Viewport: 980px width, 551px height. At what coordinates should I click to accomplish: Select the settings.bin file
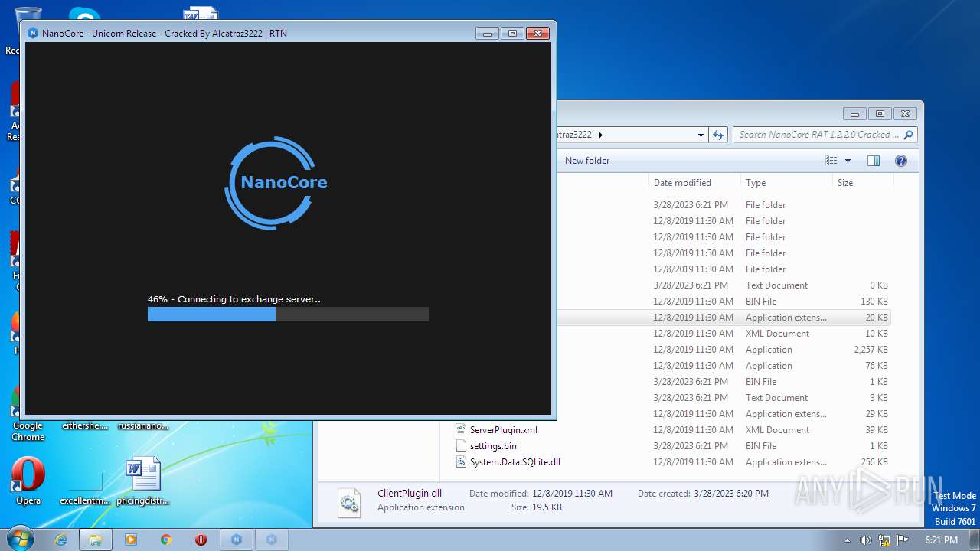click(493, 446)
